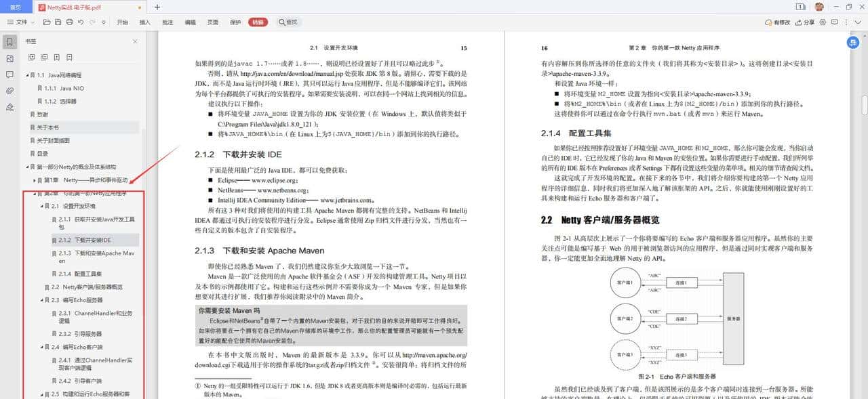This screenshot has height=399, width=868.
Task: Click the undo icon
Action: click(81, 22)
